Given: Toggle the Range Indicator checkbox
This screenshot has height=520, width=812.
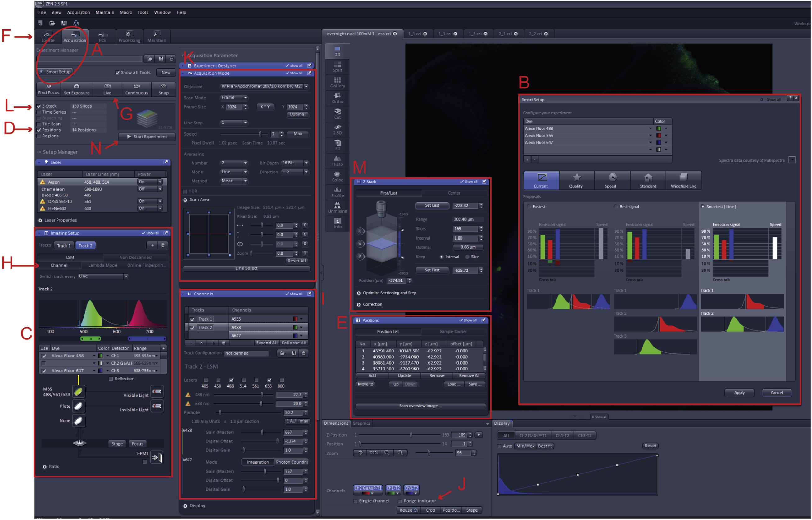Looking at the screenshot, I should point(401,501).
